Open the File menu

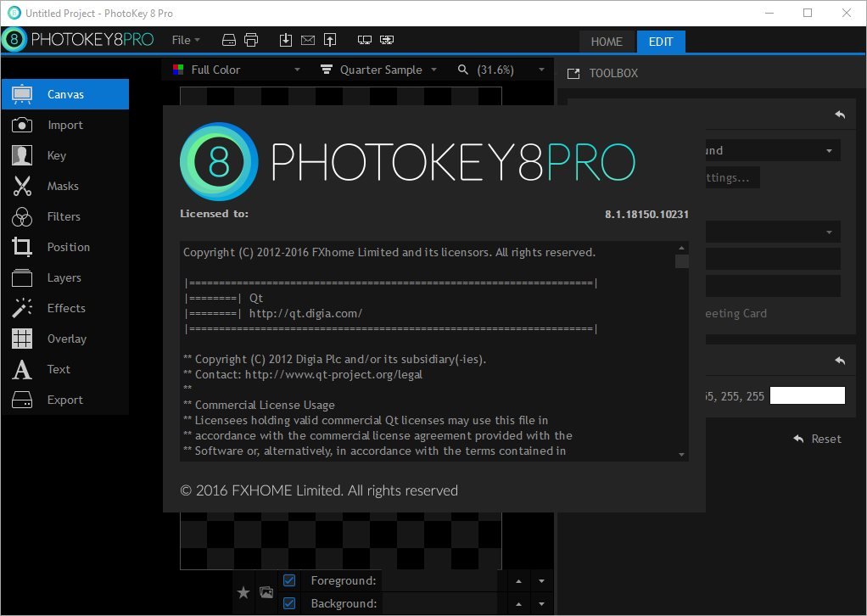[x=186, y=40]
